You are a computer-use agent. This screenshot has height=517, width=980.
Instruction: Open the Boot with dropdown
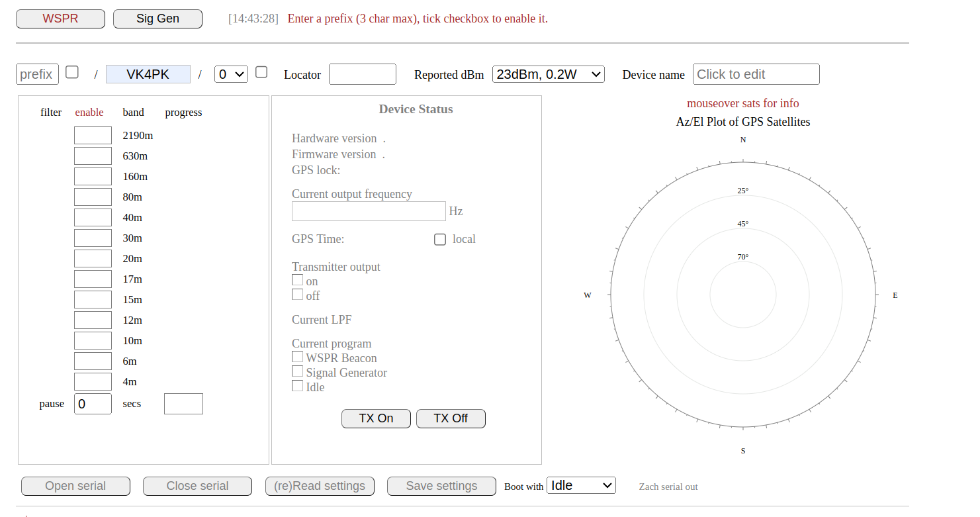point(580,485)
